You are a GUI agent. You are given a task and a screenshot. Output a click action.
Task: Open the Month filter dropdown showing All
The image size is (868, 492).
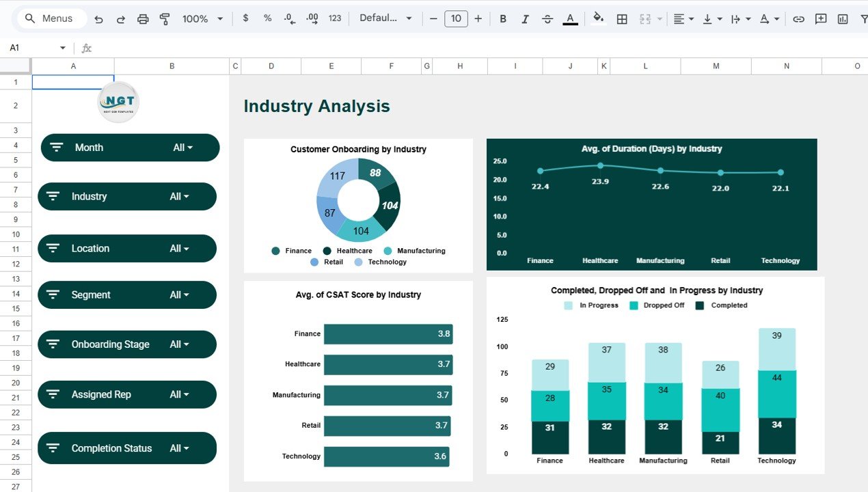tap(180, 147)
